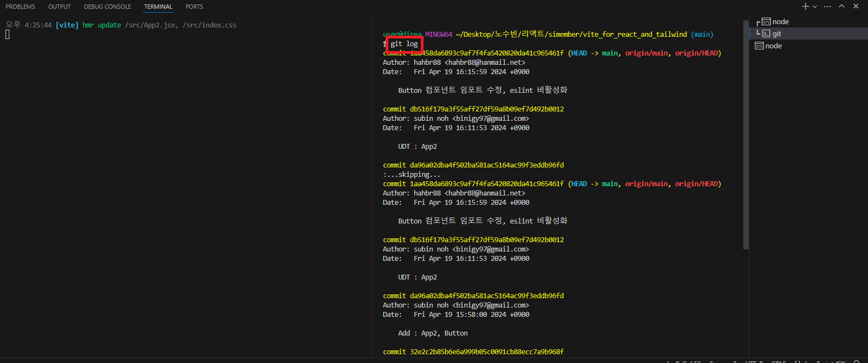Open the OUTPUT tab

point(59,7)
